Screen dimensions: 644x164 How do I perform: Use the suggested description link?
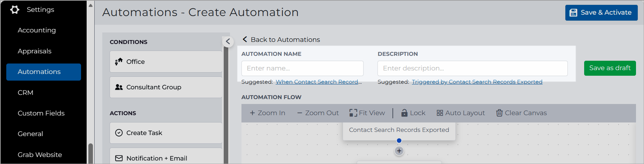[477, 82]
